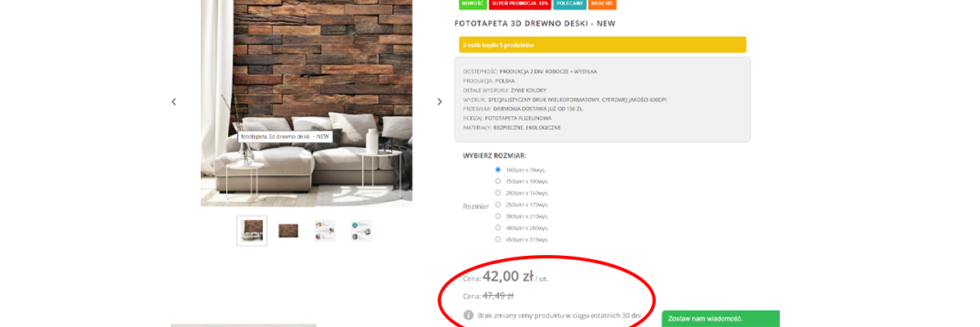The image size is (980, 327).
Task: Click the main wooden wall product image
Action: click(x=306, y=103)
